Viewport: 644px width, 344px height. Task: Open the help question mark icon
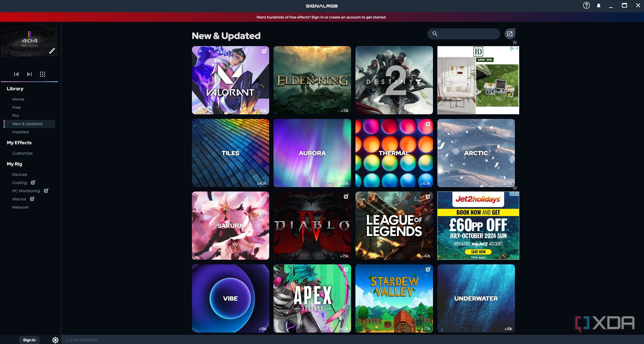pos(586,5)
